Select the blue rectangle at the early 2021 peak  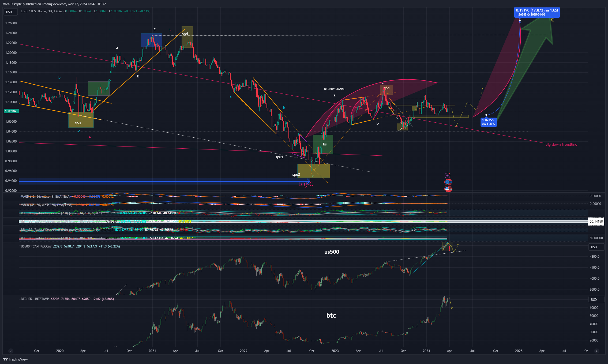point(151,40)
